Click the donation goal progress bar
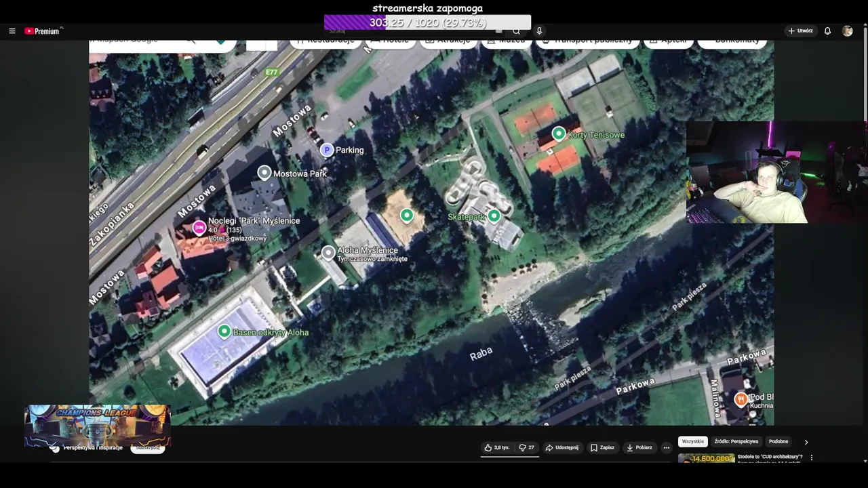Screen dimensions: 868x488 pos(427,22)
